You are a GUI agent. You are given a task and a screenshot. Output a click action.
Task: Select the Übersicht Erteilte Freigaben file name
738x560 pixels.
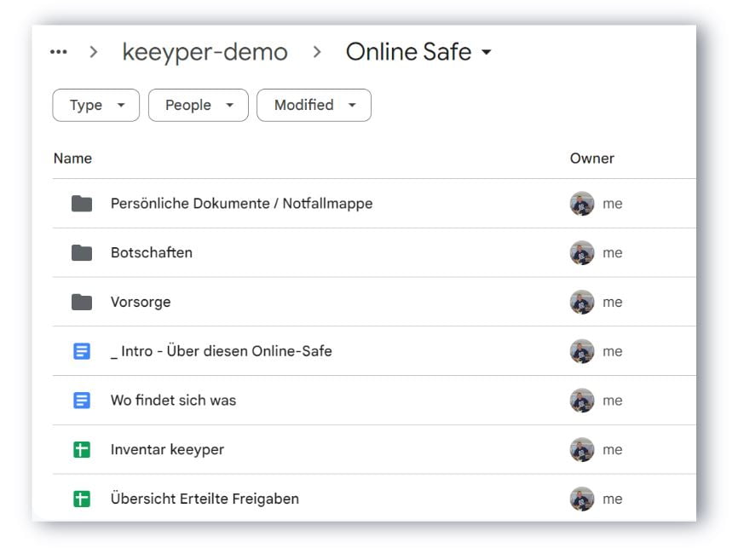[205, 499]
